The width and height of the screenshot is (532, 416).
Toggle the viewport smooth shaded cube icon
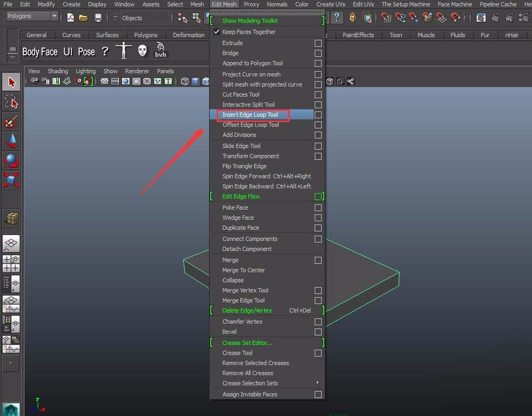[x=196, y=81]
